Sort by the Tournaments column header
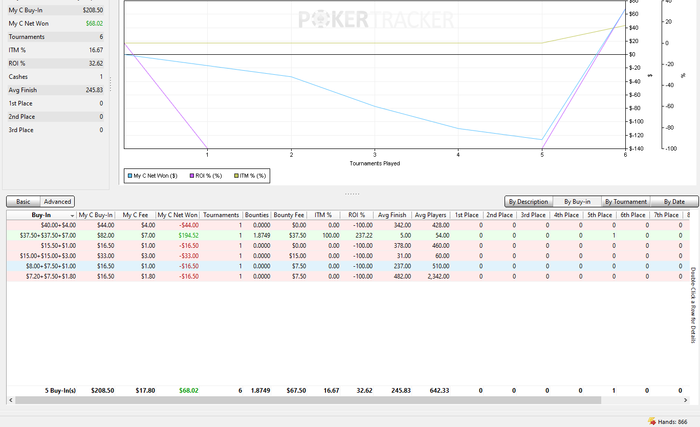700x427 pixels. [221, 215]
